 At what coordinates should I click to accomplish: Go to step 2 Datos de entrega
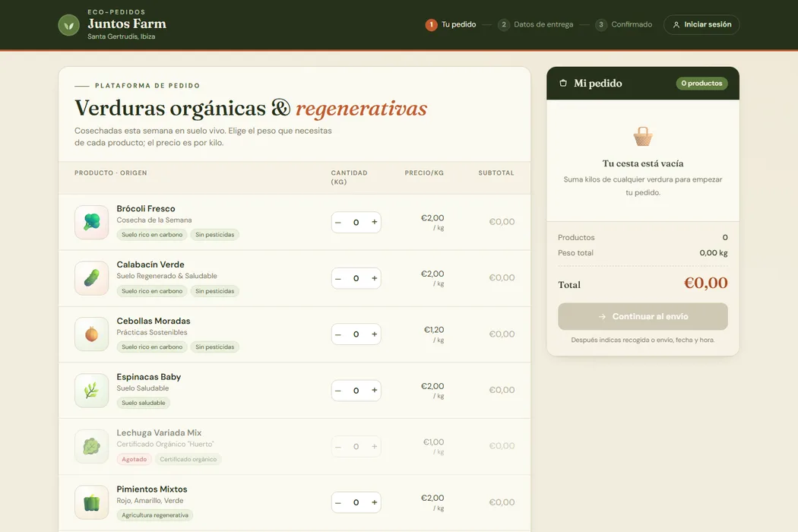[x=535, y=24]
